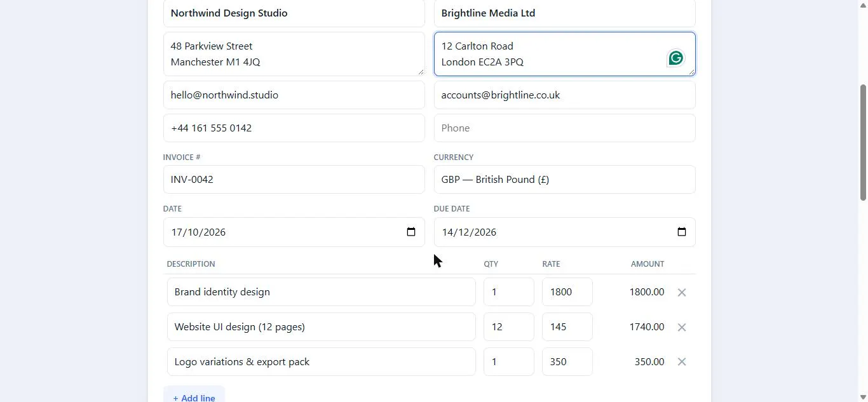
Task: Open the calendar picker for Date field
Action: click(x=411, y=232)
